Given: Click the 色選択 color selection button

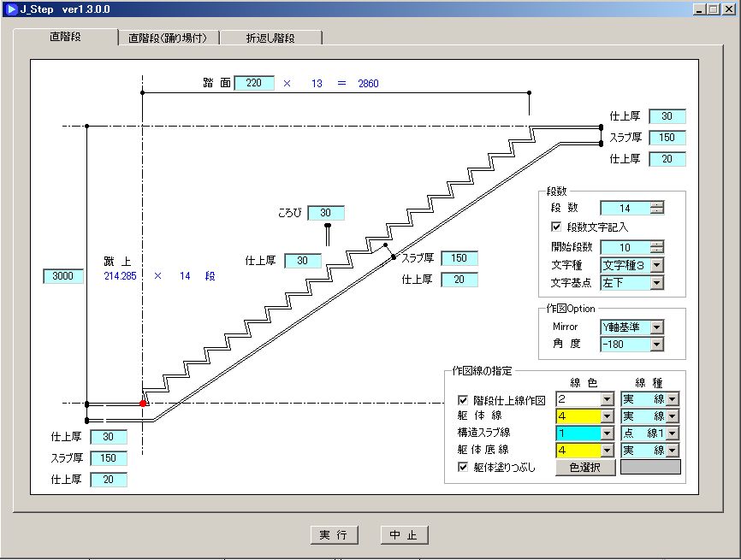Looking at the screenshot, I should tap(585, 467).
